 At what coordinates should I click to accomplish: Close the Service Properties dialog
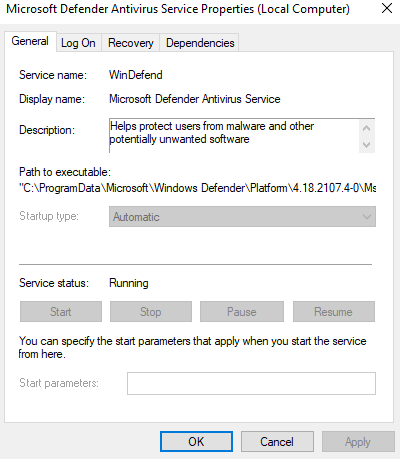[x=387, y=9]
